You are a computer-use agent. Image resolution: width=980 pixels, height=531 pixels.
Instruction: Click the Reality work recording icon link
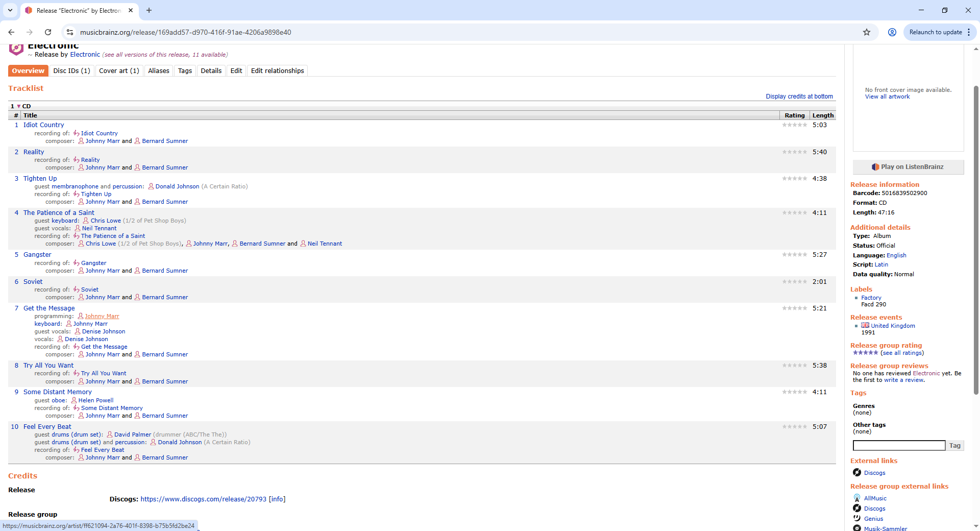tap(76, 160)
